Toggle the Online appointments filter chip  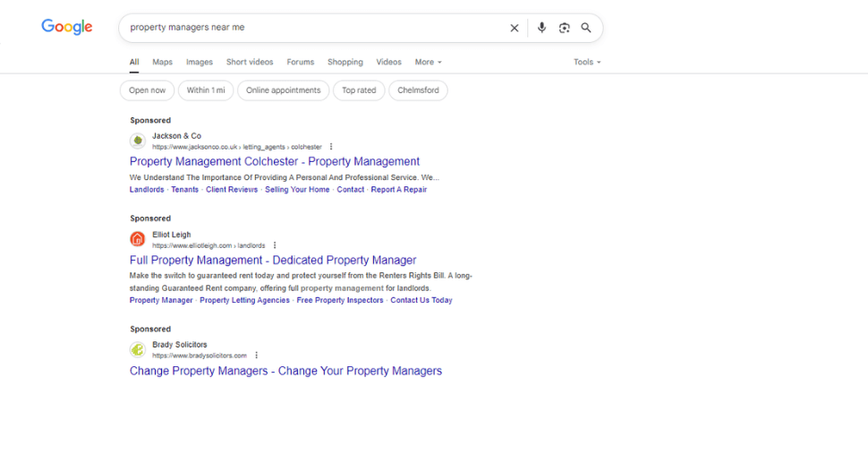(284, 90)
